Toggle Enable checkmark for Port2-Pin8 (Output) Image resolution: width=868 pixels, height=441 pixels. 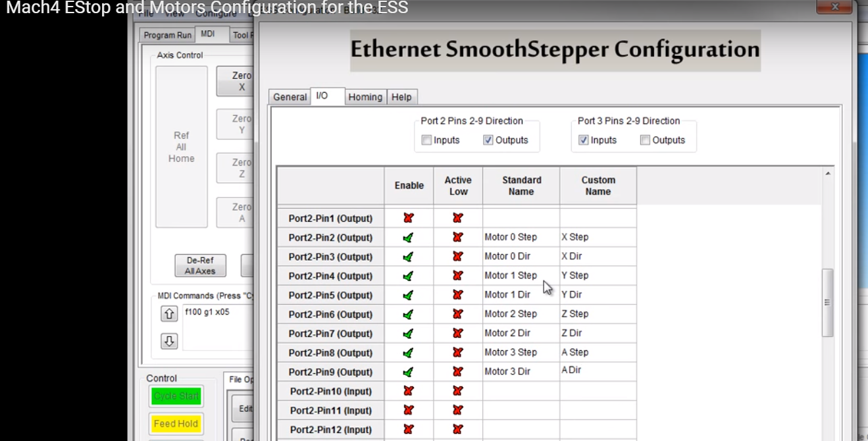[x=409, y=352]
